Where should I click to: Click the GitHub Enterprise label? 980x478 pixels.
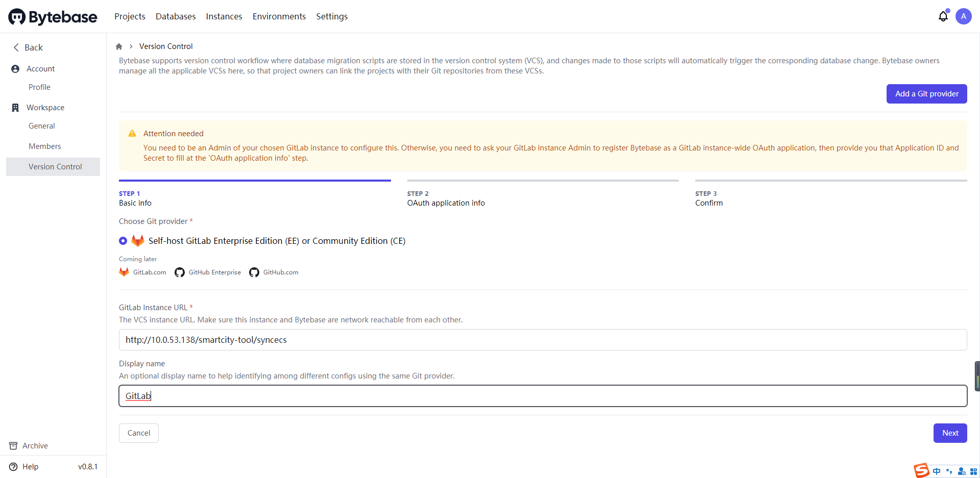pos(215,272)
